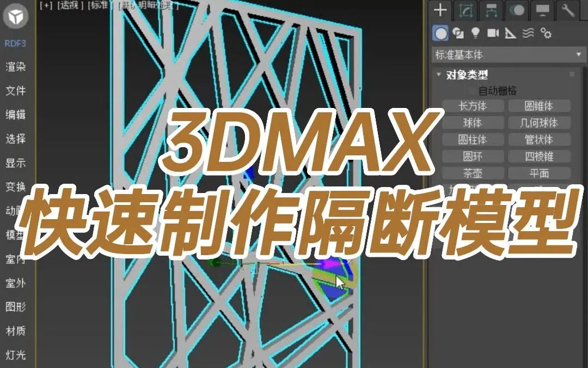Viewport: 588px width, 368px height.
Task: Click the 长方体 box button
Action: pos(473,106)
